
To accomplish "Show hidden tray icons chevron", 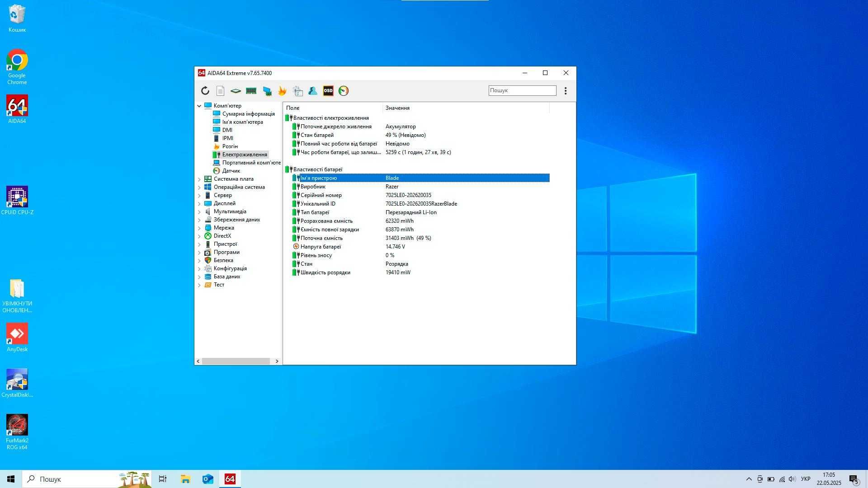I will click(x=749, y=479).
